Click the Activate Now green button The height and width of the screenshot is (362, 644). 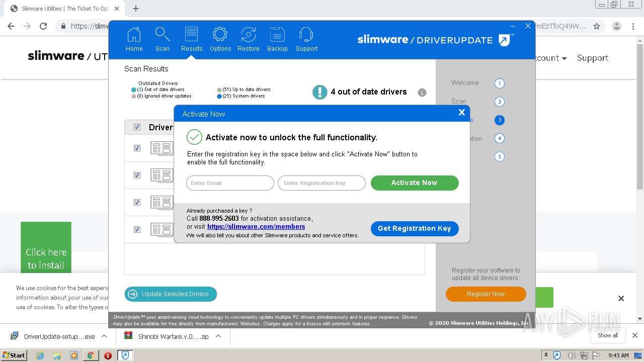coord(415,183)
